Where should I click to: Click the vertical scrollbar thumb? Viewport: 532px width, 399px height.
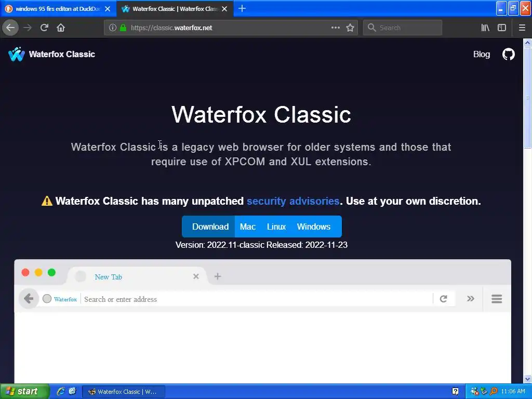pyautogui.click(x=527, y=98)
